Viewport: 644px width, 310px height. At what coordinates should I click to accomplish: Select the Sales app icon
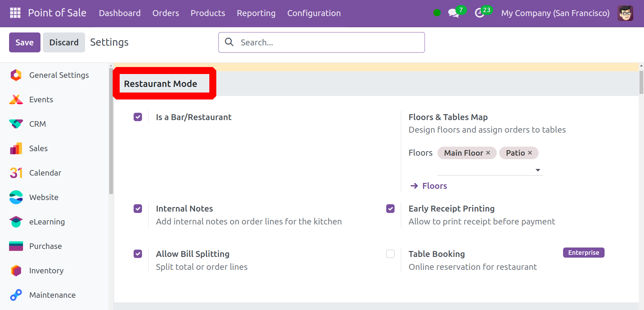[16, 148]
